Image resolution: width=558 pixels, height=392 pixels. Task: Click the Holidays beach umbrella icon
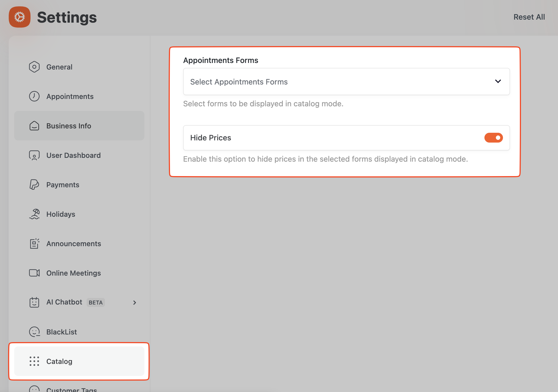click(34, 214)
